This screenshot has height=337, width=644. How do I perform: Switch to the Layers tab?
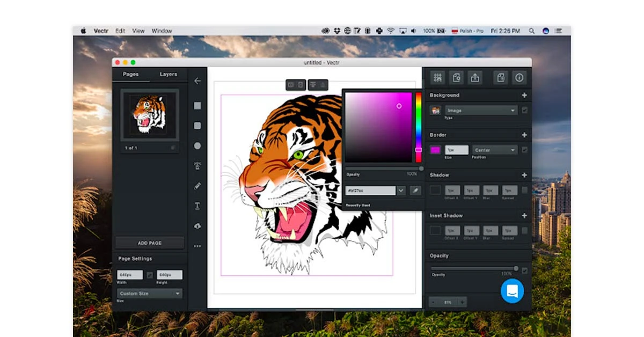(168, 74)
